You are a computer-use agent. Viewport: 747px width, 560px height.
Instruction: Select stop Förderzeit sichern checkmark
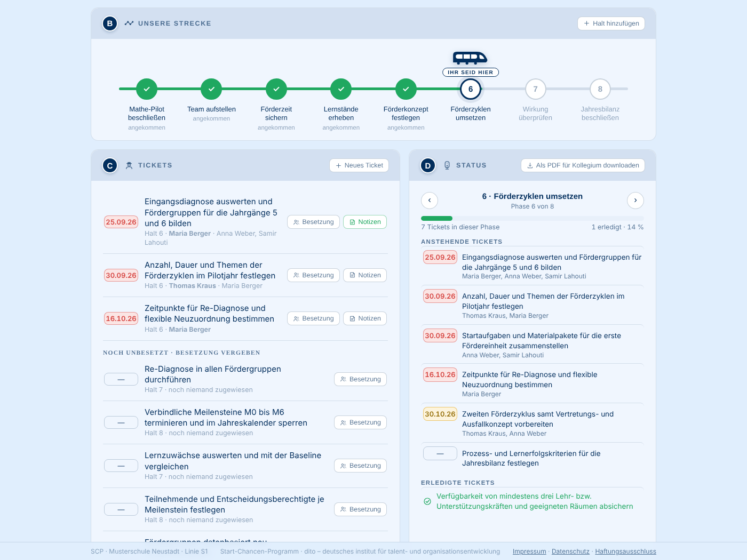276,89
